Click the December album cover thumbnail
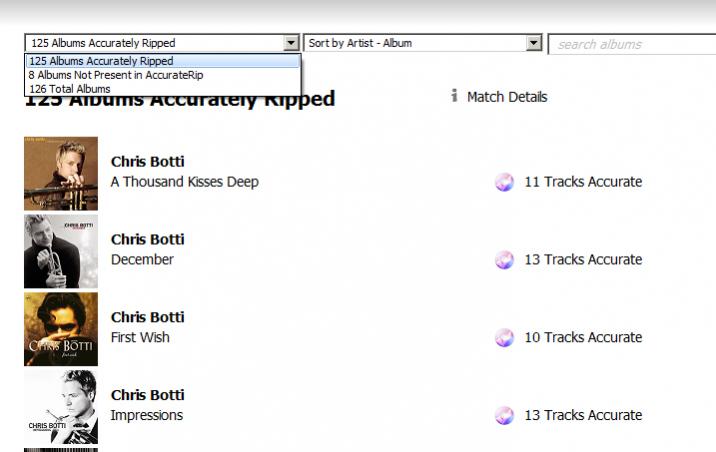This screenshot has width=716, height=452. (x=61, y=251)
